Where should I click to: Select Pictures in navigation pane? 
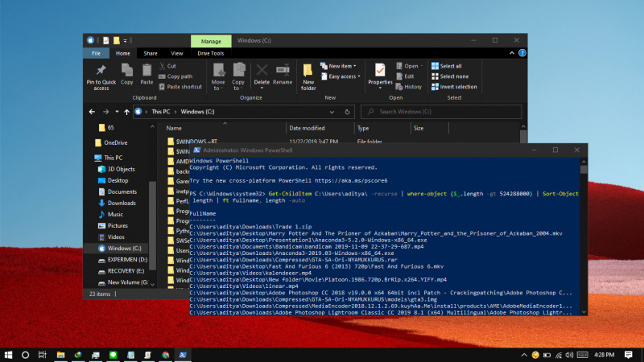point(113,226)
